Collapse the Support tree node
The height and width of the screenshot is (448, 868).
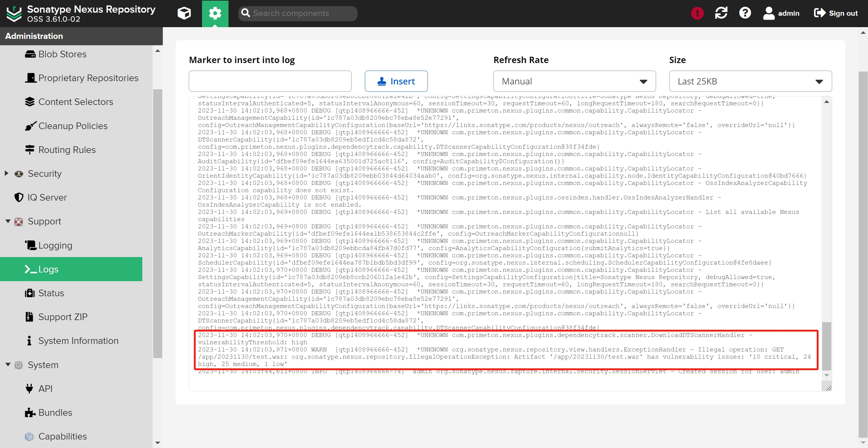pos(8,221)
